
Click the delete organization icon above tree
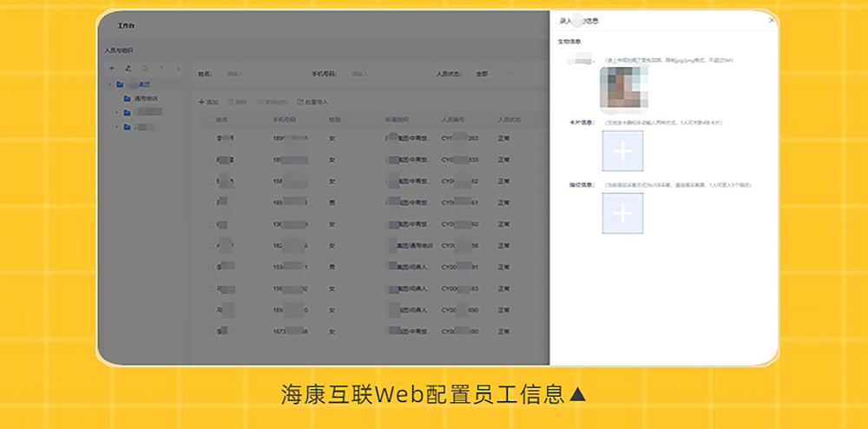point(145,68)
